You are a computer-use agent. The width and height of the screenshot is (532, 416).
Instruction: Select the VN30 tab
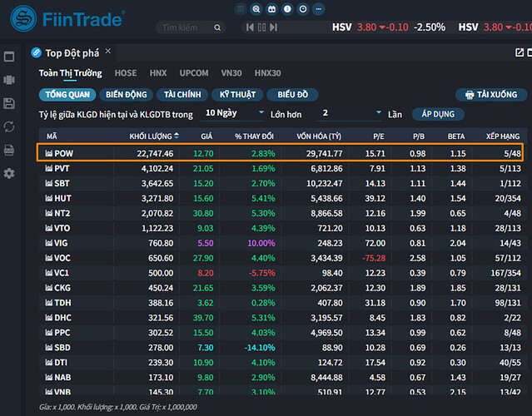click(x=233, y=73)
